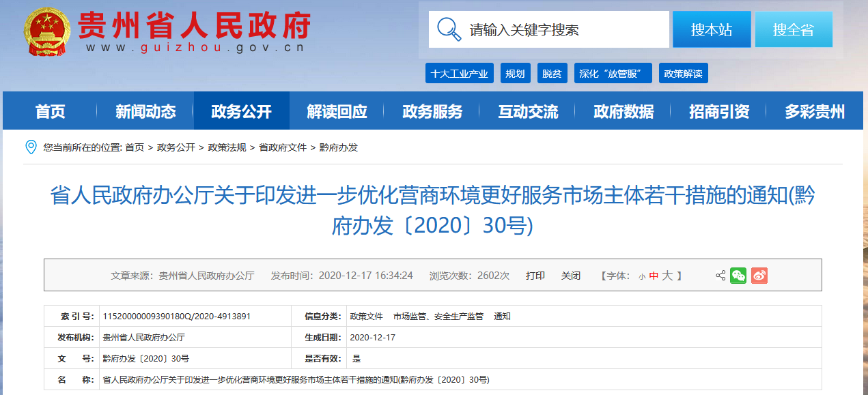
Task: Click the 搜全省 search button
Action: [793, 29]
